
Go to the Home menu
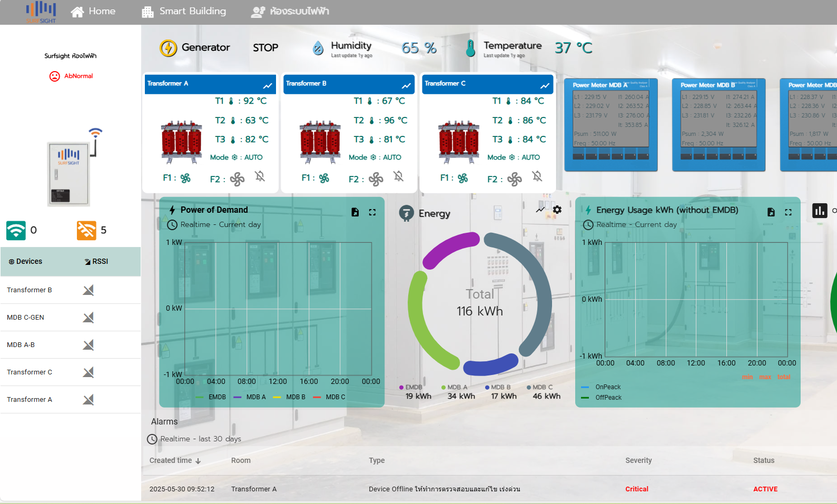[93, 12]
